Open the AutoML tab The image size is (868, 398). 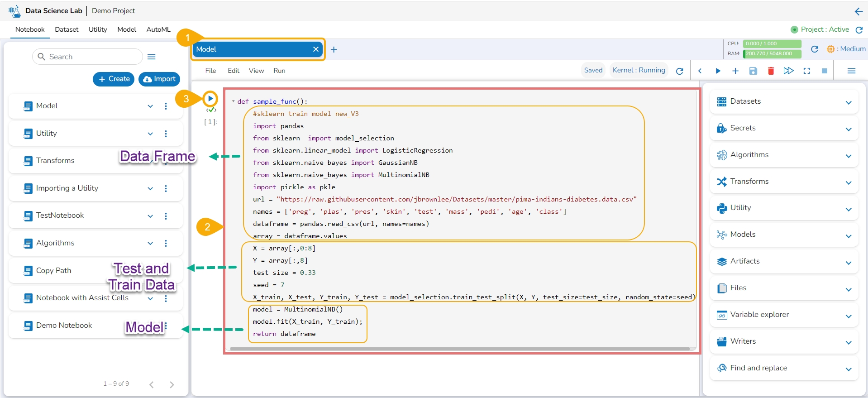click(x=158, y=29)
